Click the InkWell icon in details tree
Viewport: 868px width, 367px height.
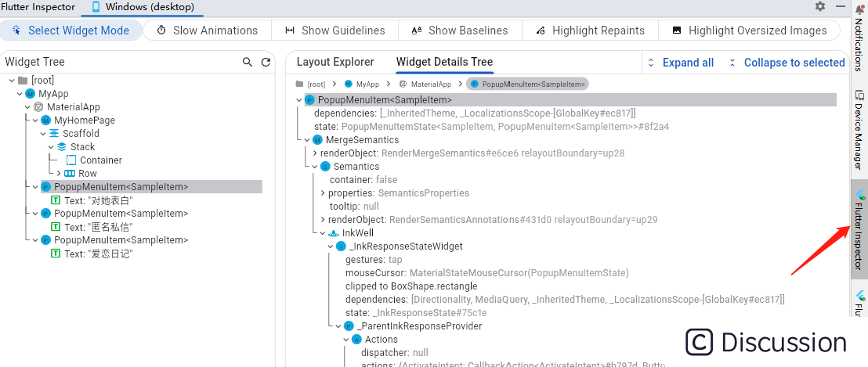click(x=333, y=232)
